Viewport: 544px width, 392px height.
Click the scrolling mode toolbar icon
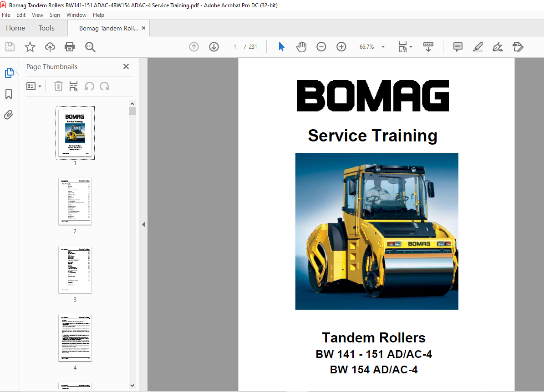click(428, 47)
